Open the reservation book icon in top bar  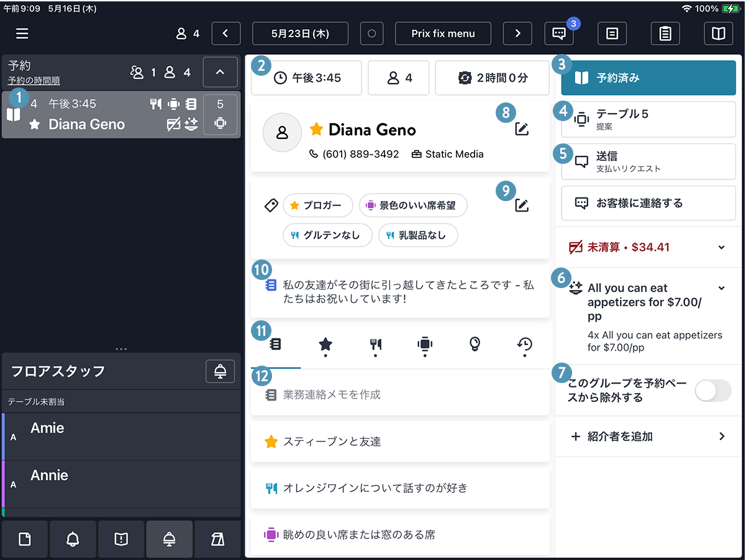(x=719, y=34)
